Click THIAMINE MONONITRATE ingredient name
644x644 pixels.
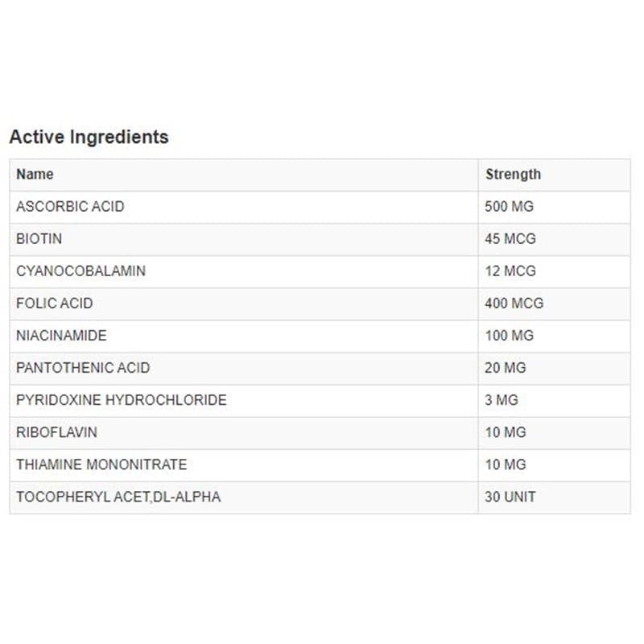102,465
